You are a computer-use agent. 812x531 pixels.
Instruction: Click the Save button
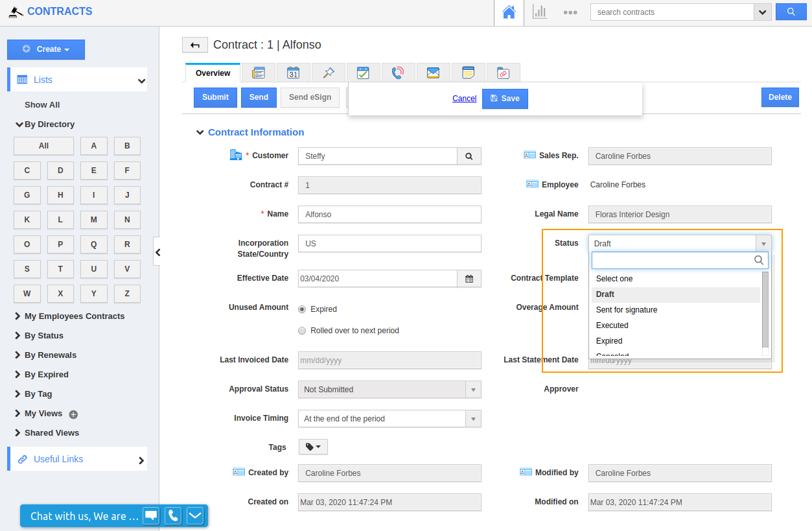[505, 98]
